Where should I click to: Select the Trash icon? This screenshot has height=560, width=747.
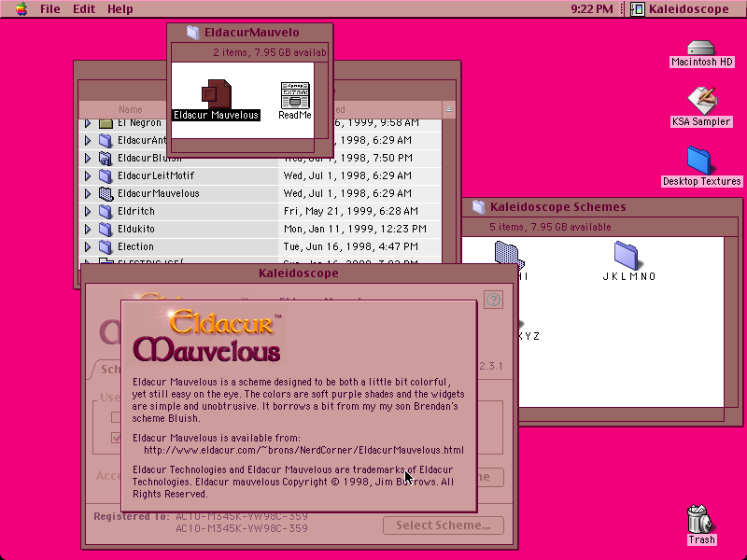pos(701,519)
